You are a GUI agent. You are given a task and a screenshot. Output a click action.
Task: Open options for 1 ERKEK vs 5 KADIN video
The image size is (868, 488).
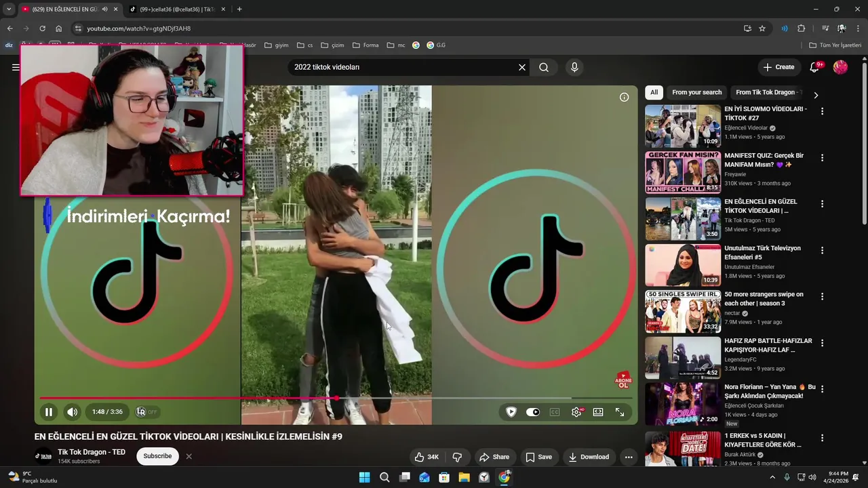tap(823, 438)
